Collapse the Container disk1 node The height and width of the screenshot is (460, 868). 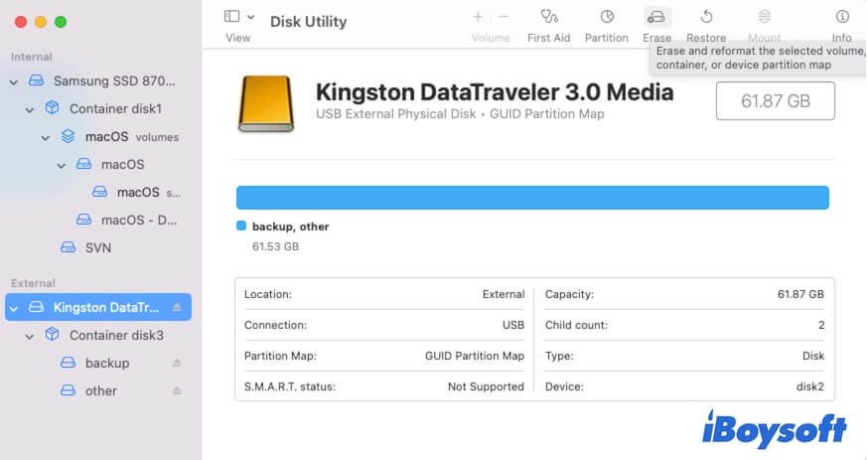[30, 109]
